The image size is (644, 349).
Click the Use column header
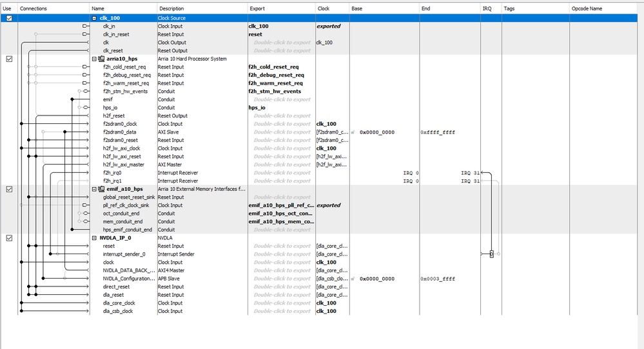click(x=7, y=8)
